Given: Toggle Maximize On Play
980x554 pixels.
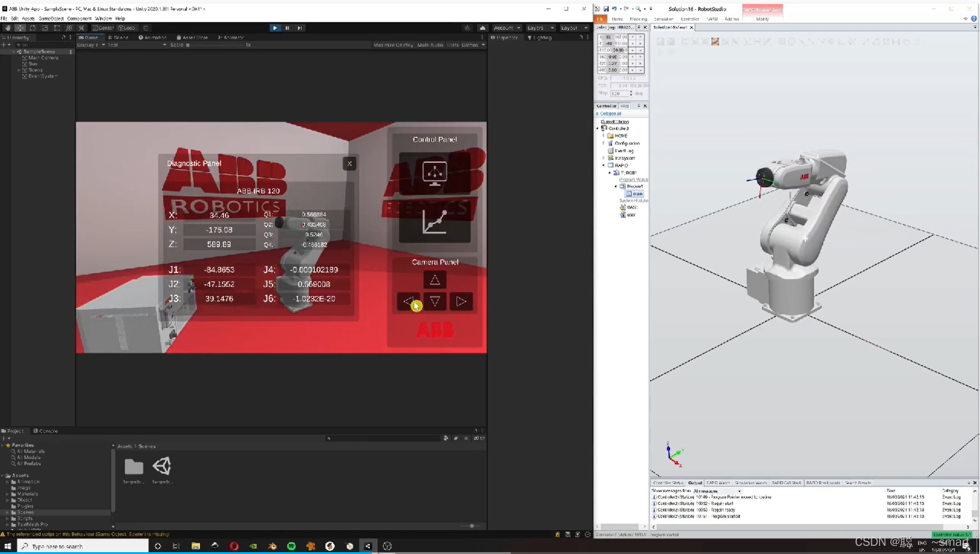Looking at the screenshot, I should click(x=392, y=45).
